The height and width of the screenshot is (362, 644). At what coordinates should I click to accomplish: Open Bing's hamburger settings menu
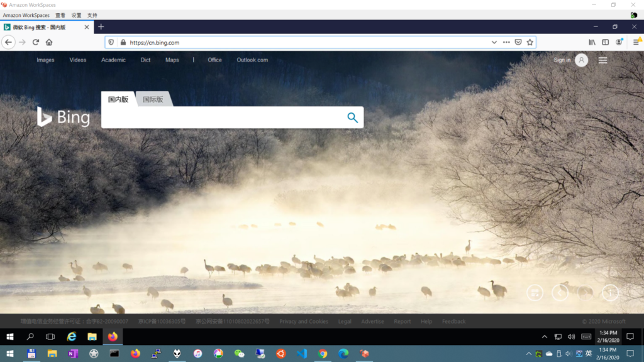602,60
